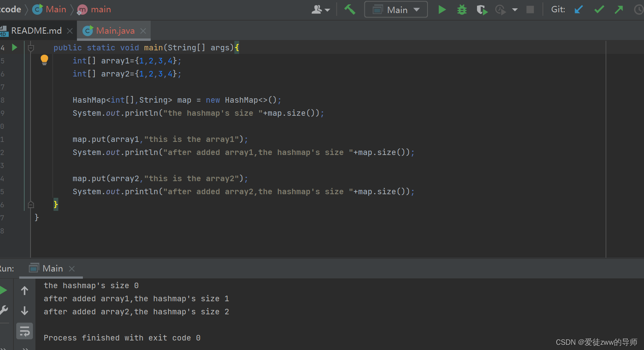The height and width of the screenshot is (350, 644).
Task: Open the Main run configuration dropdown
Action: click(396, 10)
